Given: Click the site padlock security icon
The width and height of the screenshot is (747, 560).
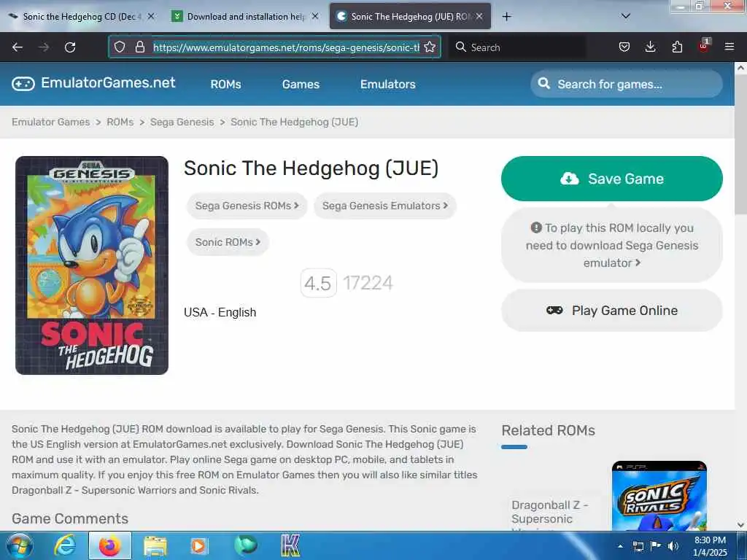Looking at the screenshot, I should [139, 47].
